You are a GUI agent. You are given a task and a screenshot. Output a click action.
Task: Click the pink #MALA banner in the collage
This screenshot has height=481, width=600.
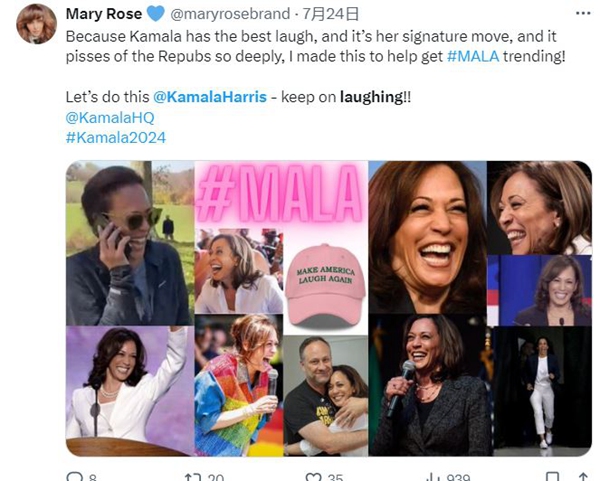click(280, 194)
